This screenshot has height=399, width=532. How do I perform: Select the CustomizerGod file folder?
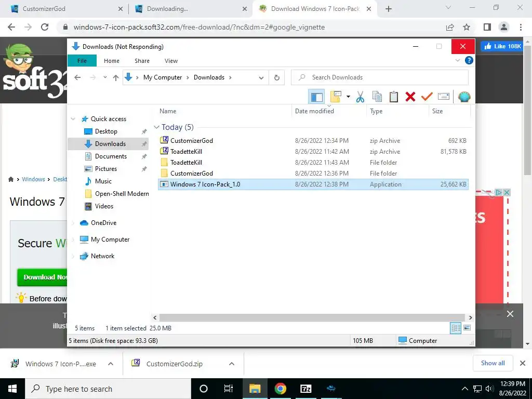click(x=313, y=174)
